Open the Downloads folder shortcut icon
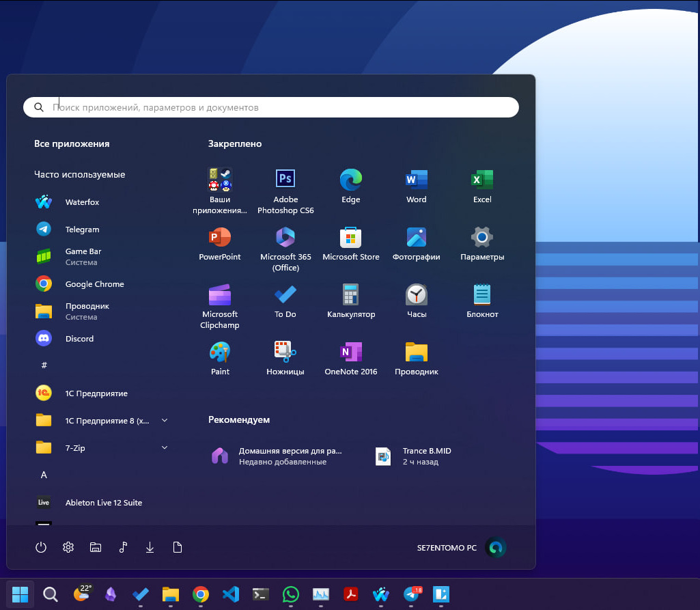This screenshot has height=610, width=700. [x=150, y=547]
